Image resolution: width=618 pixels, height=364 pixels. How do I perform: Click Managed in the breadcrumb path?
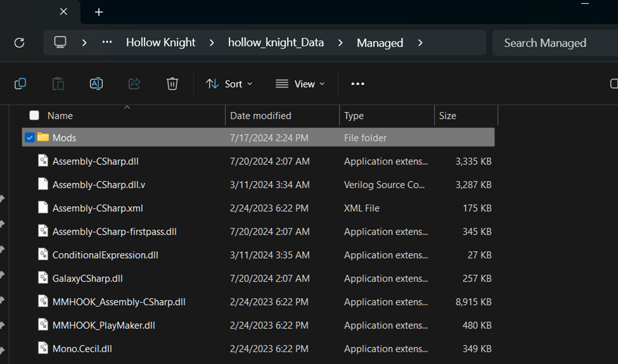(x=380, y=43)
